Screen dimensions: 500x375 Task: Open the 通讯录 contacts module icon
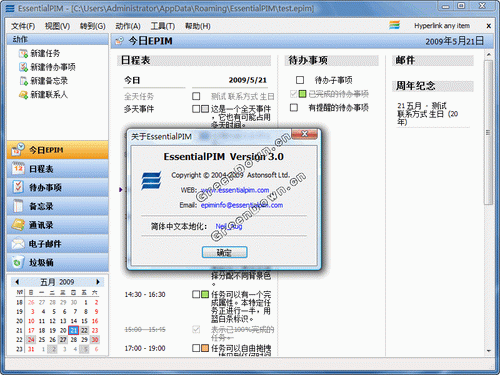[x=18, y=225]
